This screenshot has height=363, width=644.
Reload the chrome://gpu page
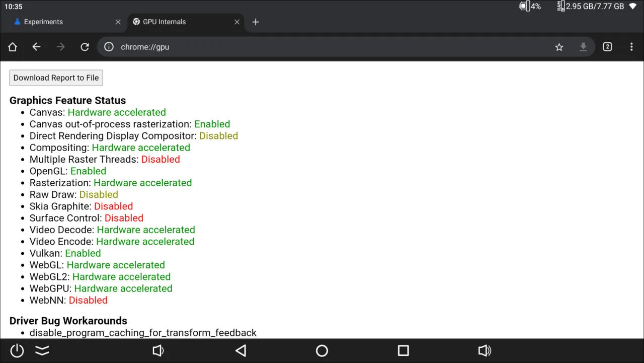85,46
